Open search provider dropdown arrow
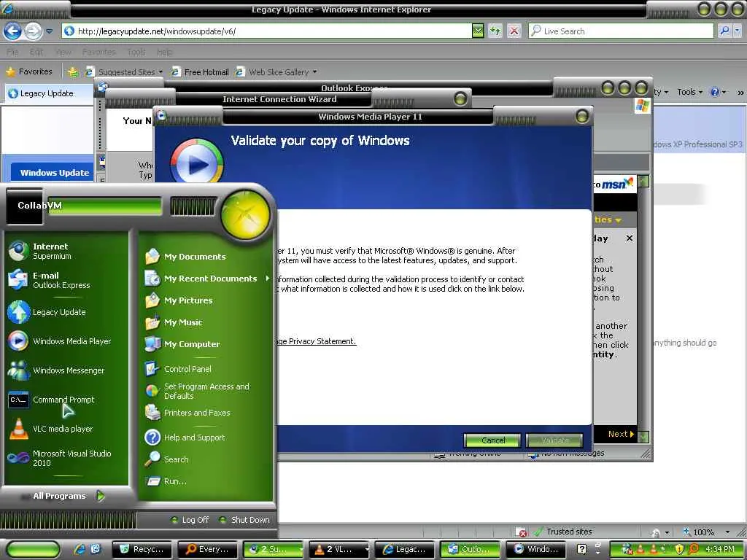The image size is (747, 560). [737, 31]
